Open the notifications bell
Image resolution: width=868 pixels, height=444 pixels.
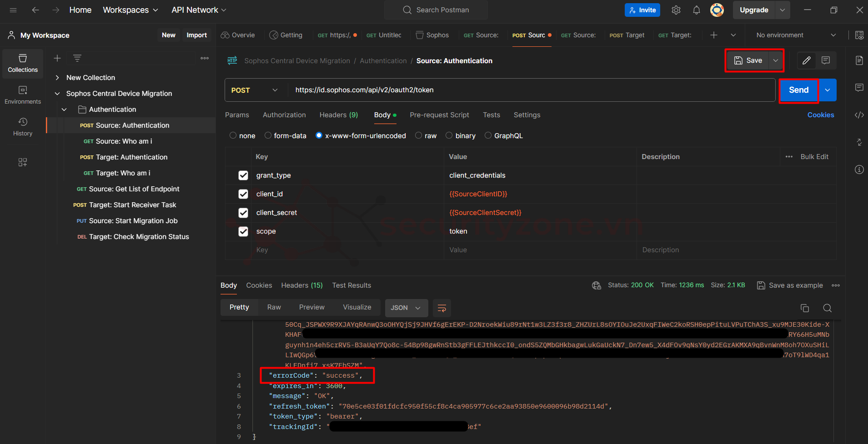point(697,10)
